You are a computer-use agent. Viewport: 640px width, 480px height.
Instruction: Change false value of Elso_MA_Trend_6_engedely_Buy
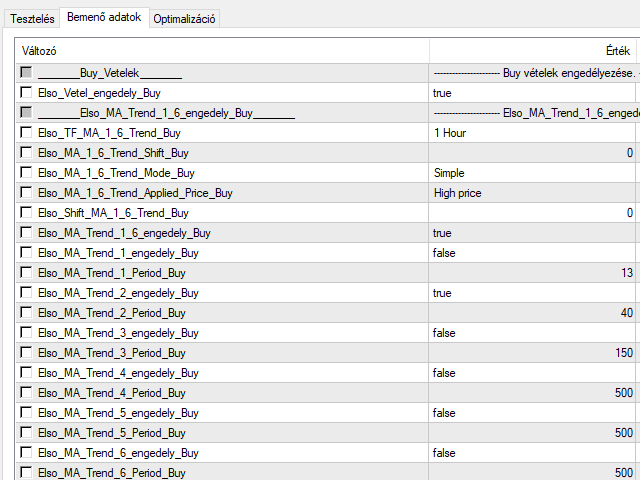tap(532, 453)
